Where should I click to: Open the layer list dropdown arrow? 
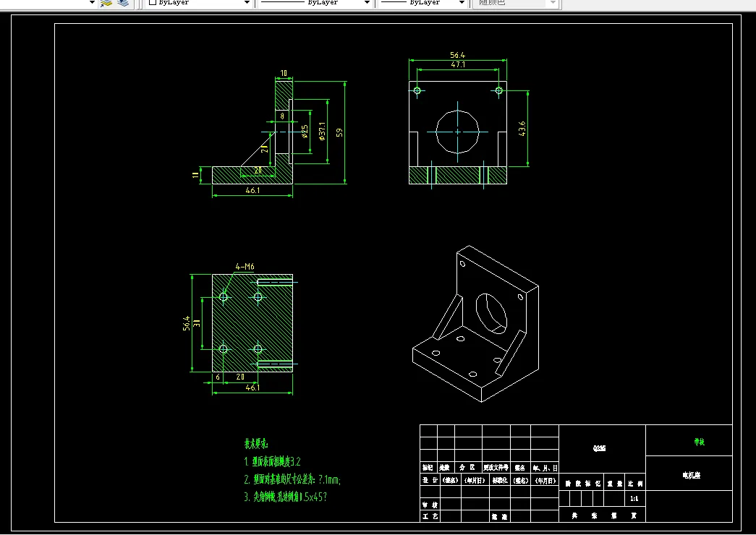click(92, 2)
